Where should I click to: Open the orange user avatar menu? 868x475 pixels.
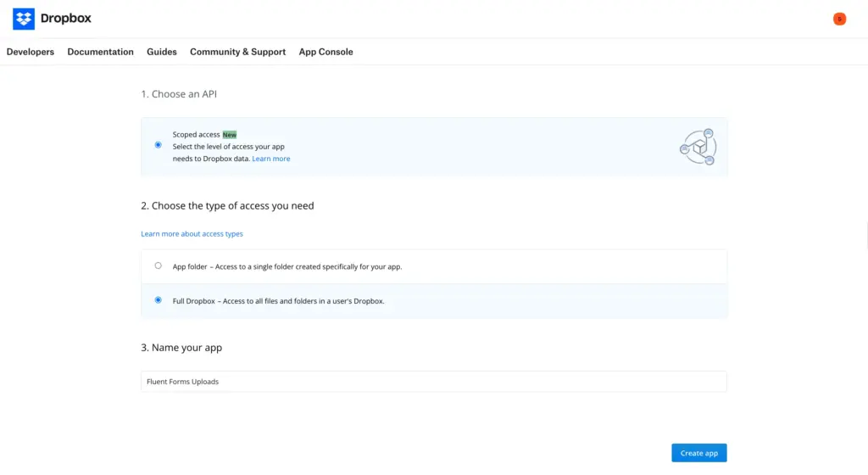pos(839,19)
